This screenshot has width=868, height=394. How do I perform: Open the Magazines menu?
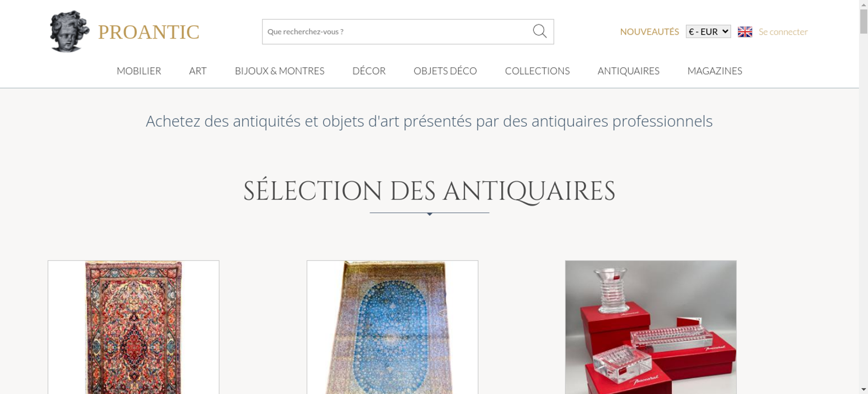coord(715,71)
